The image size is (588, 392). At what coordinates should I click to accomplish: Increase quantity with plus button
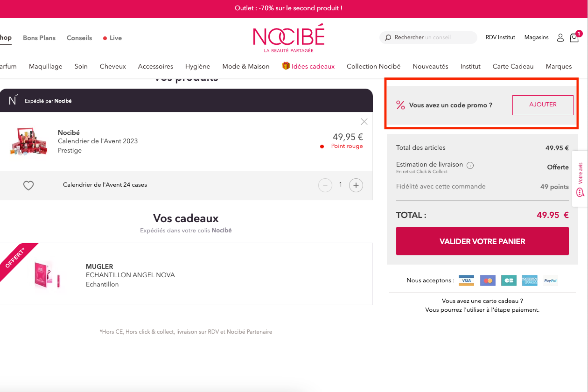point(356,185)
